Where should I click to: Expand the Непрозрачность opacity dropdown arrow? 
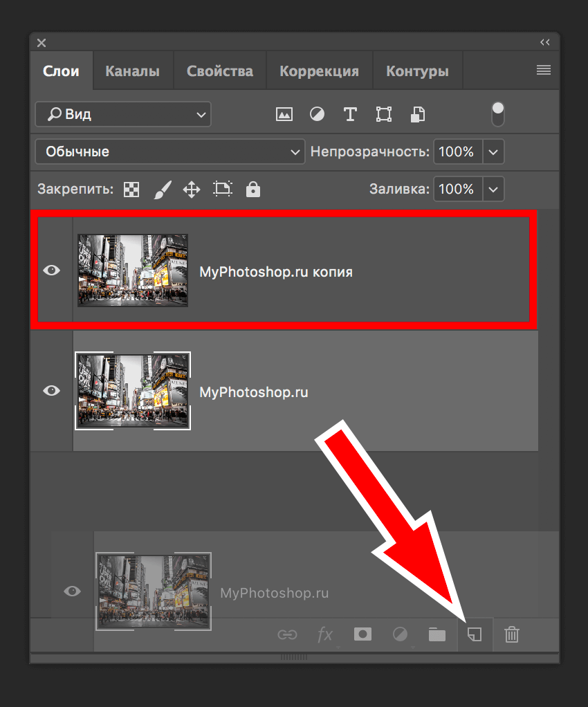493,151
